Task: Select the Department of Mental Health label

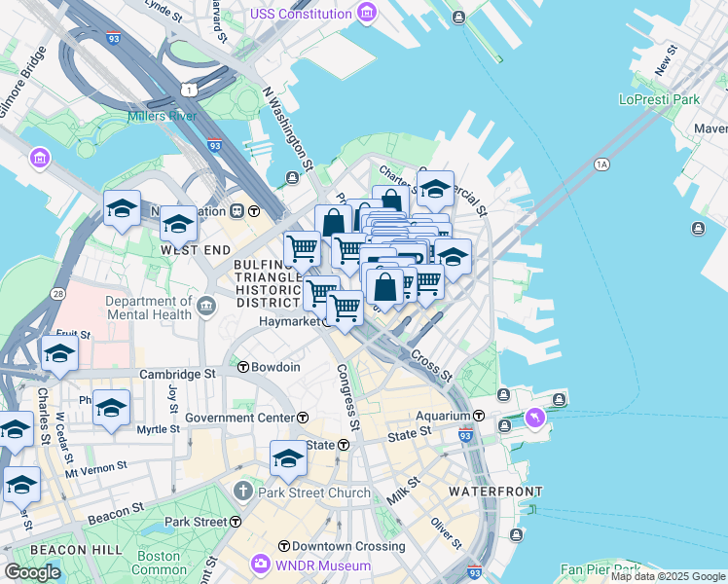Action: click(x=149, y=308)
